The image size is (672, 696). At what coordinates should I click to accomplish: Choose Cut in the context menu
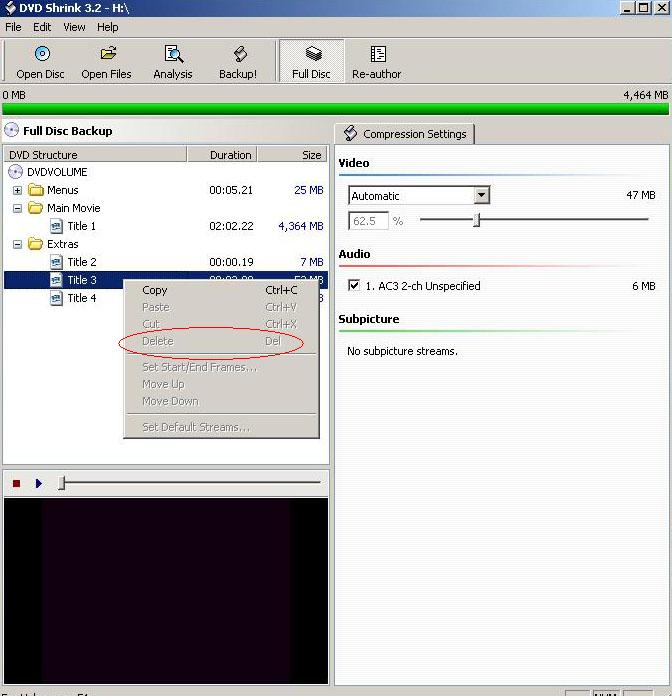tap(221, 324)
